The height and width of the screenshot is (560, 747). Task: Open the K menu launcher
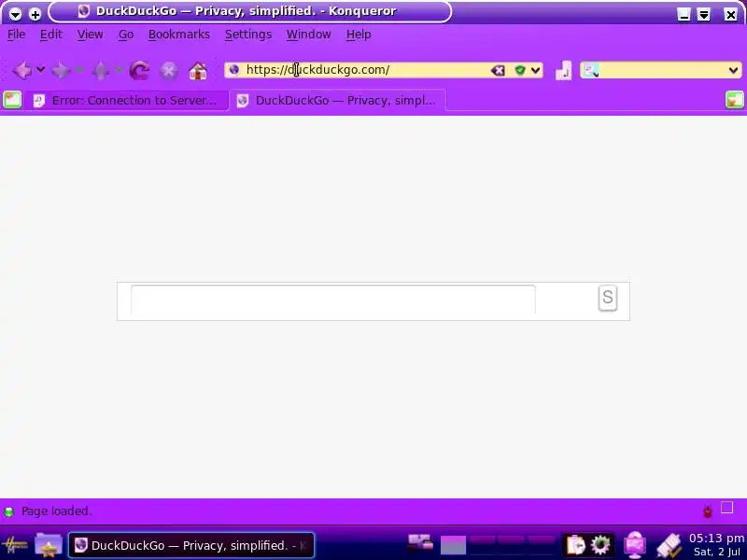point(15,545)
